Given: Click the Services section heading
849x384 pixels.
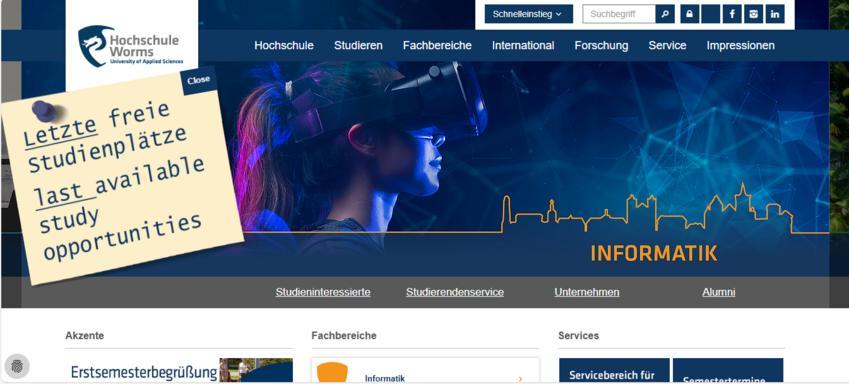Looking at the screenshot, I should pos(578,336).
